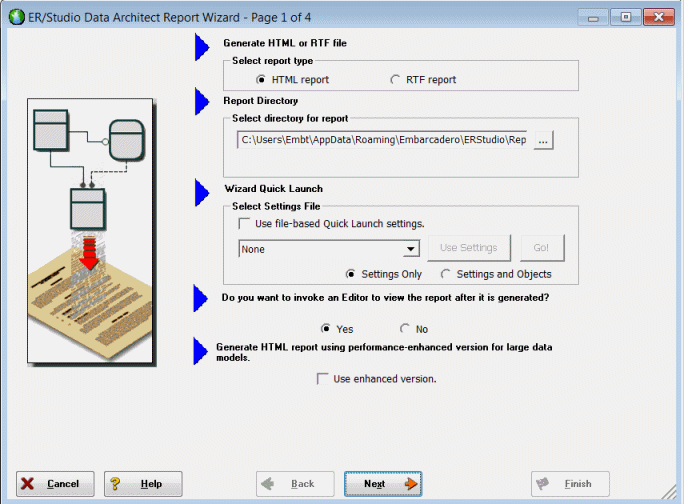Advance with the Next button
The height and width of the screenshot is (504, 684).
pyautogui.click(x=383, y=483)
